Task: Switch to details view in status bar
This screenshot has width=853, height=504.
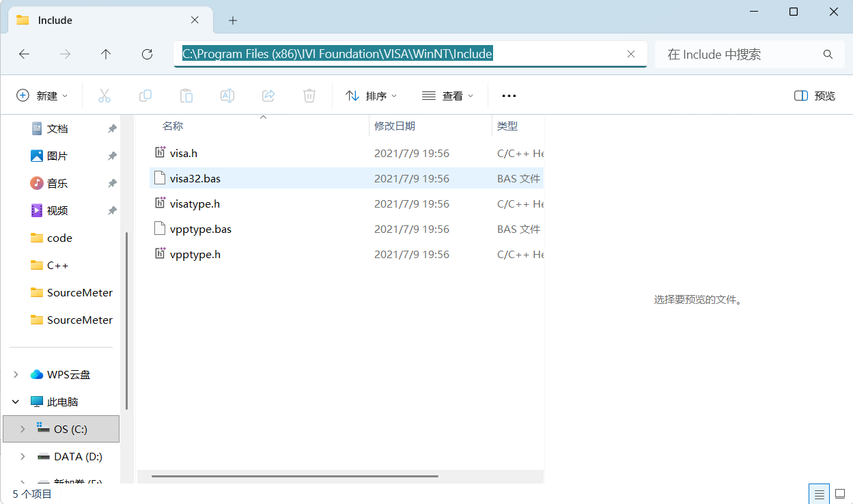Action: (819, 493)
